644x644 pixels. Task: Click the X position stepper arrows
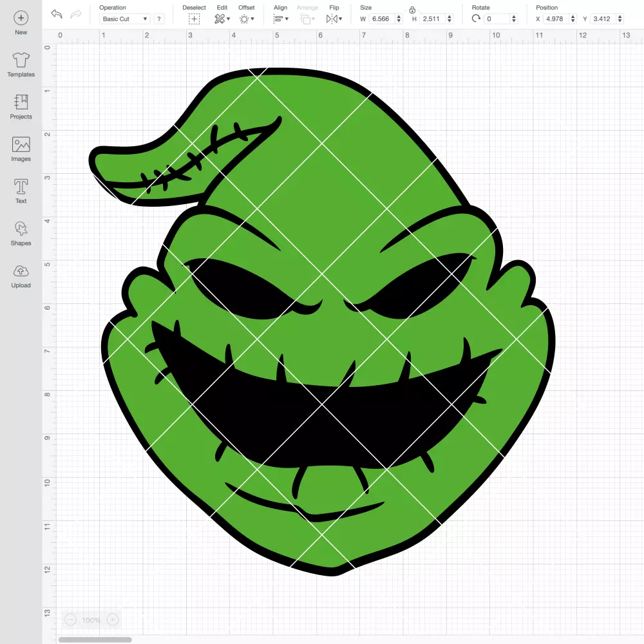[573, 19]
